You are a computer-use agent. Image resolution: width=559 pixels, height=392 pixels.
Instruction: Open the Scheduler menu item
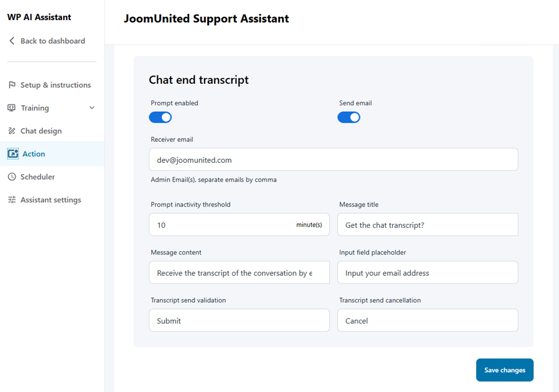38,177
